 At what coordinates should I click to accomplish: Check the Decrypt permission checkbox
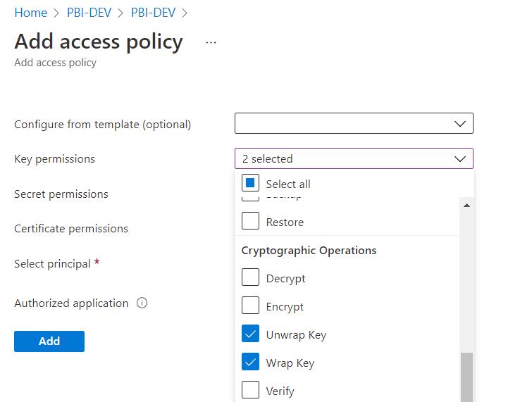(x=251, y=278)
